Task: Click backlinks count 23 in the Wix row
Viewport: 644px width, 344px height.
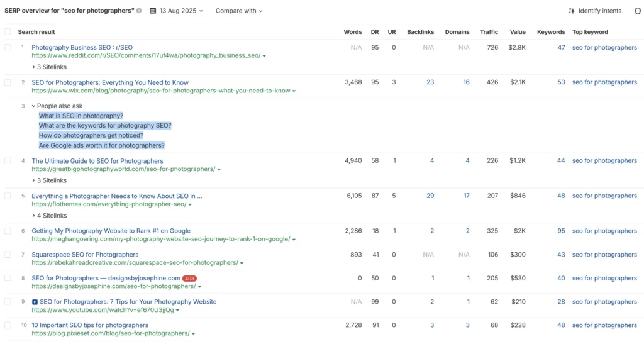Action: click(x=430, y=82)
